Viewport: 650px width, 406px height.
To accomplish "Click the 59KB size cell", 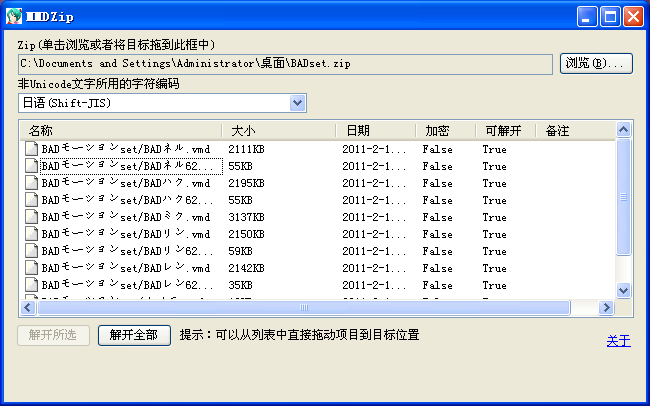I will (240, 251).
